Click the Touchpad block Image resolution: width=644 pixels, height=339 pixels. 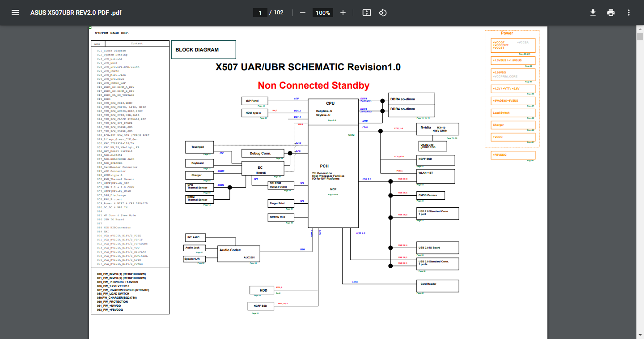tap(199, 147)
